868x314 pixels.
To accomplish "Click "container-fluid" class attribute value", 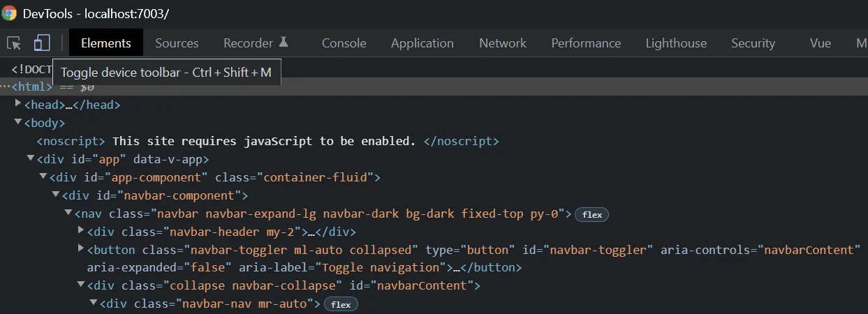I will point(315,177).
